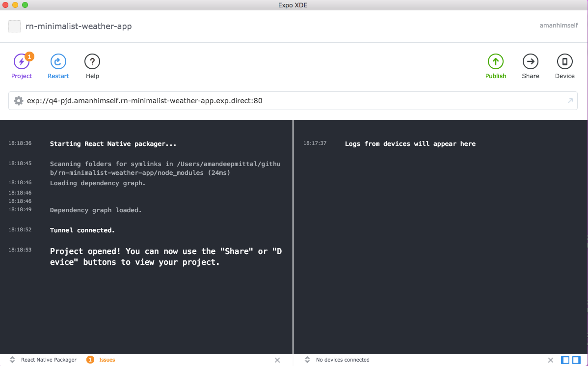The height and width of the screenshot is (366, 588).
Task: Publish the project with the green Publish icon
Action: (496, 61)
